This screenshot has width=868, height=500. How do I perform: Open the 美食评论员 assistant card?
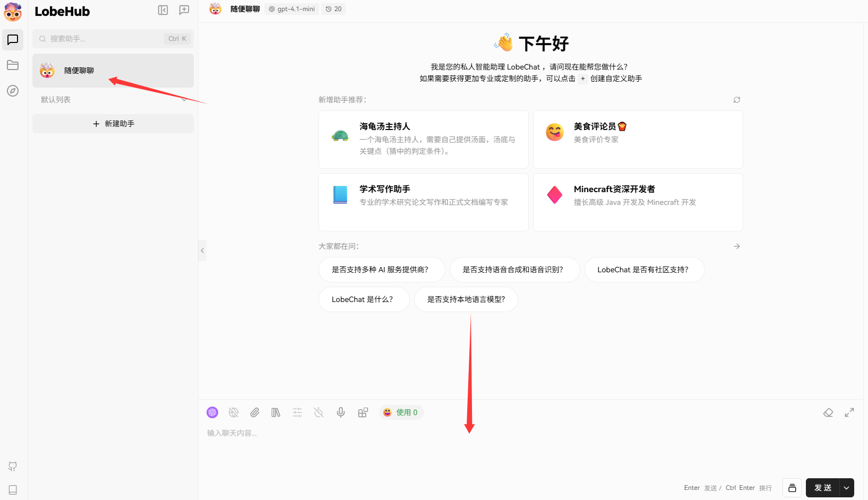point(638,140)
